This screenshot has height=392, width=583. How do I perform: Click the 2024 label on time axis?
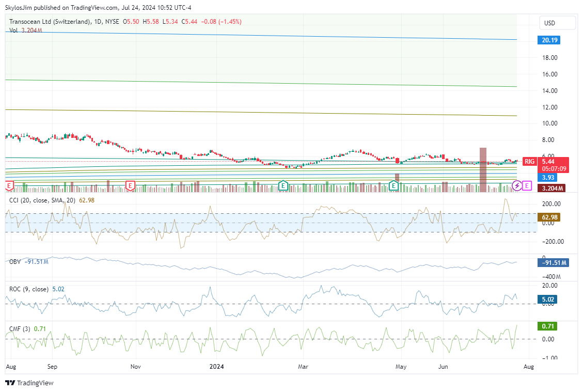(217, 367)
